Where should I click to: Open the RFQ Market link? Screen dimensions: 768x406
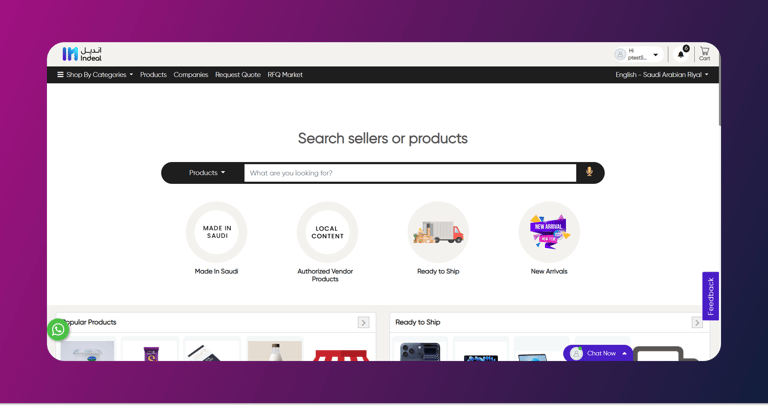285,75
